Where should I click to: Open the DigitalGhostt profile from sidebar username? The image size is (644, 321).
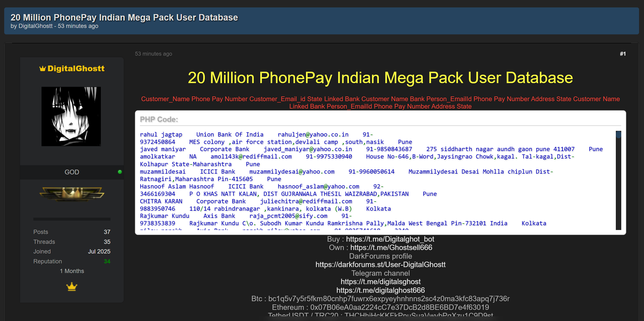(76, 69)
